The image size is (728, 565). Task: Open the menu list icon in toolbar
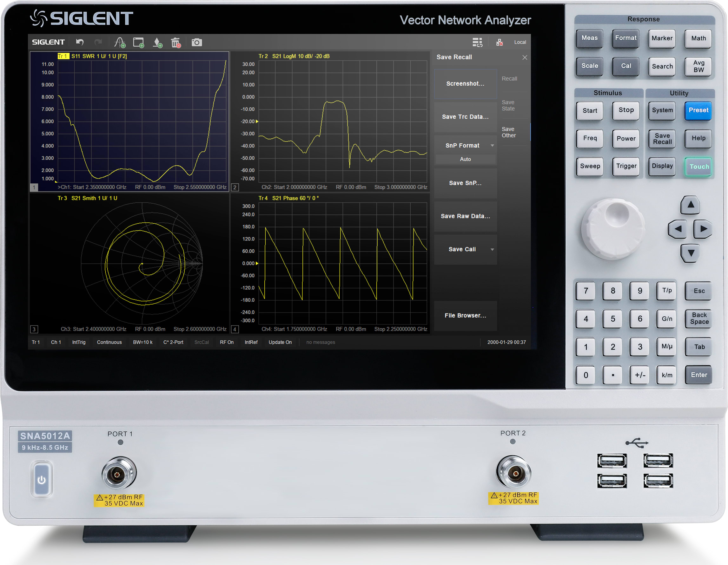(477, 42)
